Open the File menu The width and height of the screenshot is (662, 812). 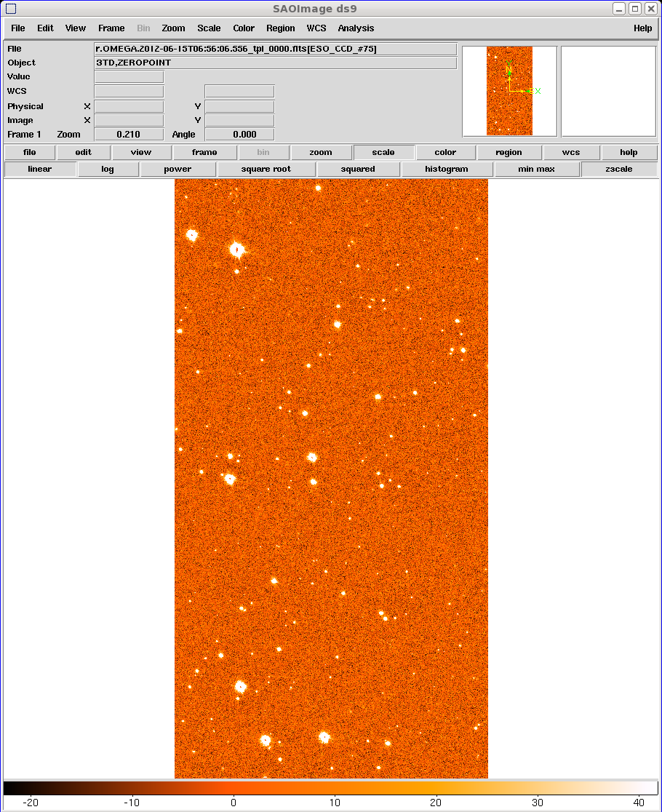(18, 28)
